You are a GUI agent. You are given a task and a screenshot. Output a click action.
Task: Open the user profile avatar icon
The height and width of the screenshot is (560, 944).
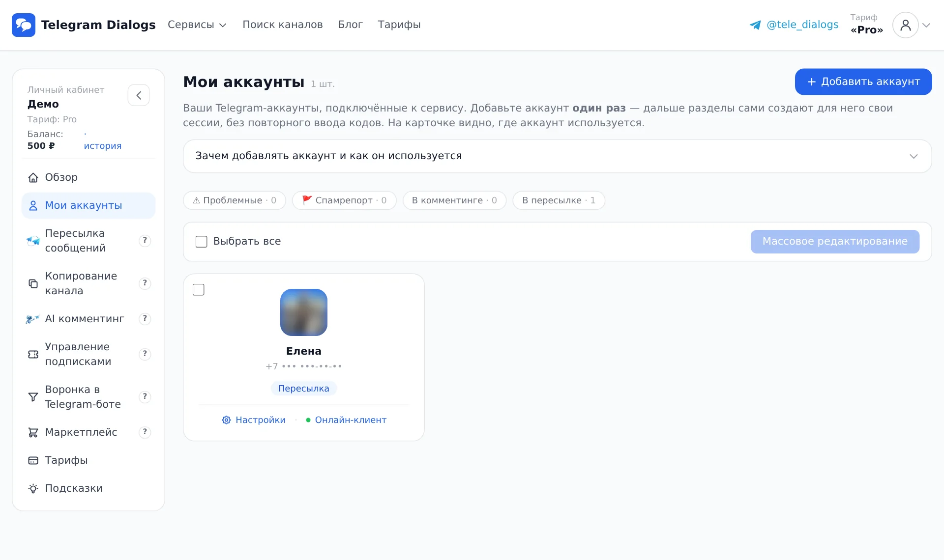pos(905,25)
